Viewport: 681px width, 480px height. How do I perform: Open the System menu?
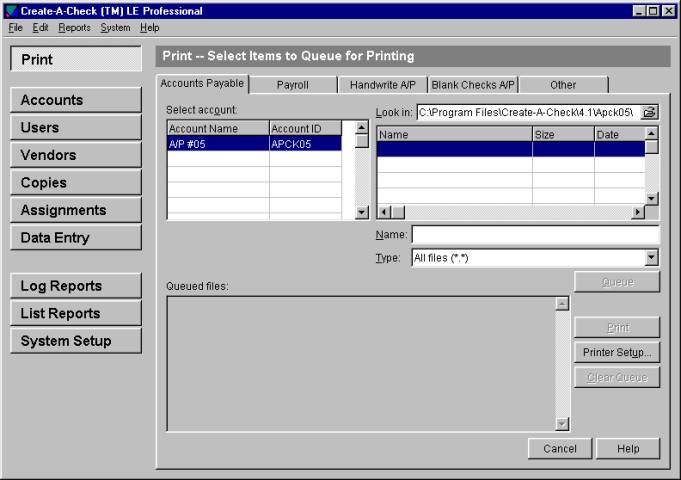click(115, 27)
